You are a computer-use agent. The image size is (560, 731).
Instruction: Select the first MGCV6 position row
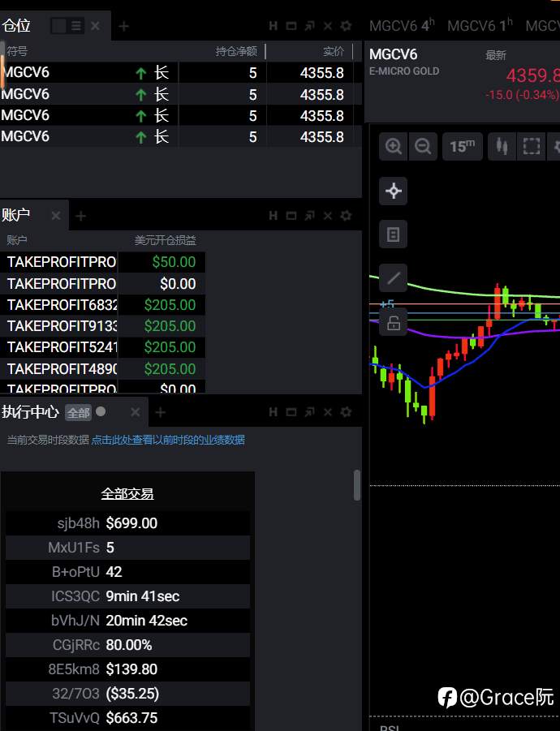tap(181, 73)
